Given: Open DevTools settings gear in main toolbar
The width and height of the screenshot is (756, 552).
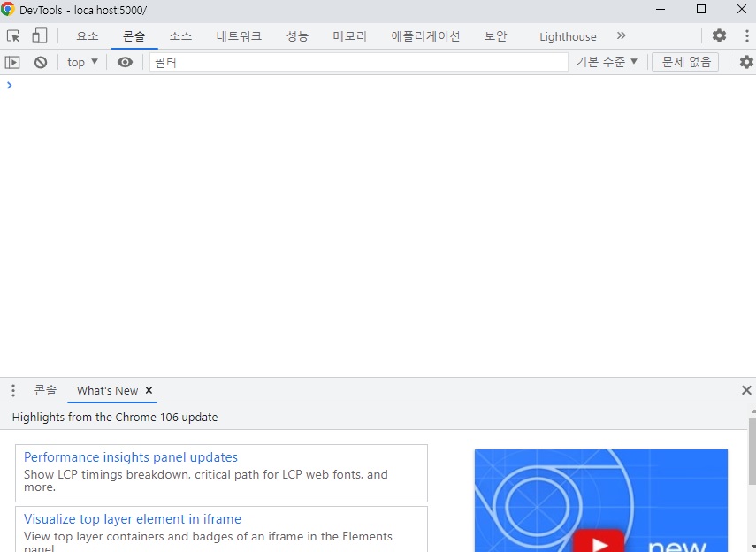Looking at the screenshot, I should click(719, 35).
